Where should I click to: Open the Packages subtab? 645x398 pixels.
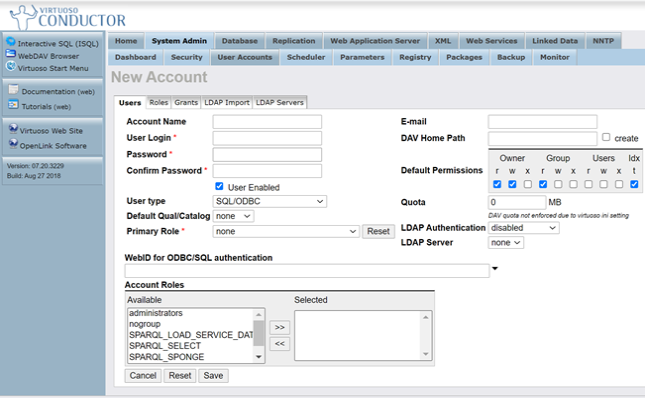point(464,58)
